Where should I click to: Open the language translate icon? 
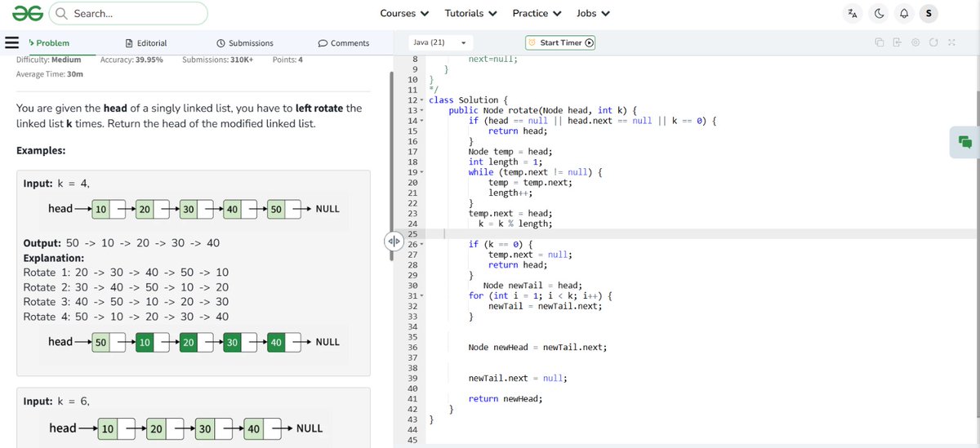pos(853,13)
